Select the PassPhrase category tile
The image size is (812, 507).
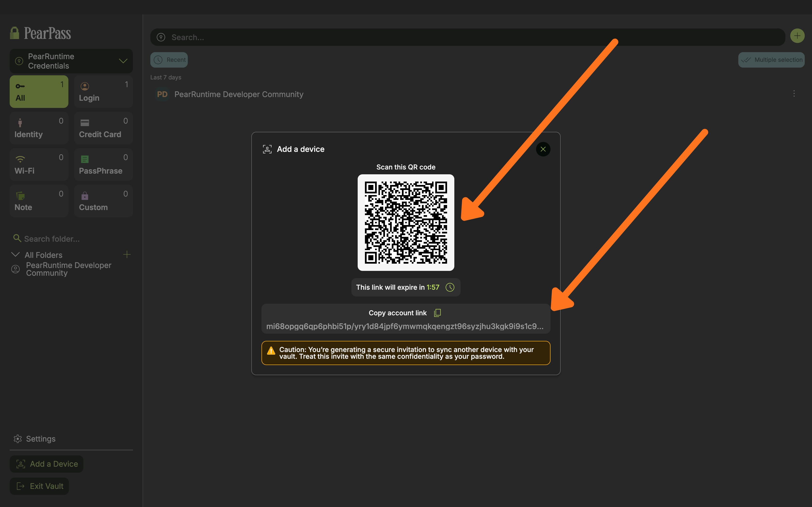pyautogui.click(x=103, y=165)
